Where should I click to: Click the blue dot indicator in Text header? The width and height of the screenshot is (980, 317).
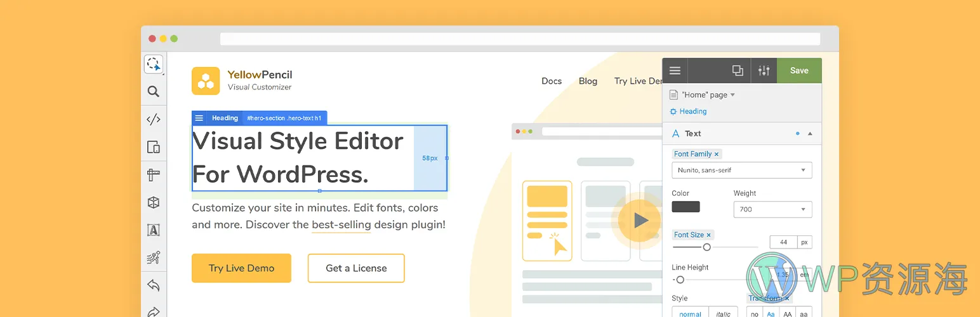[798, 134]
